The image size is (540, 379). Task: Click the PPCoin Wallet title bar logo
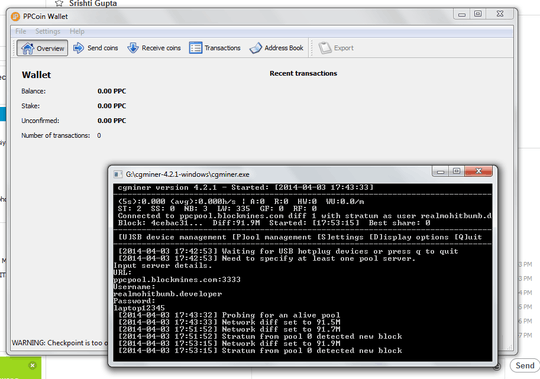[x=15, y=16]
